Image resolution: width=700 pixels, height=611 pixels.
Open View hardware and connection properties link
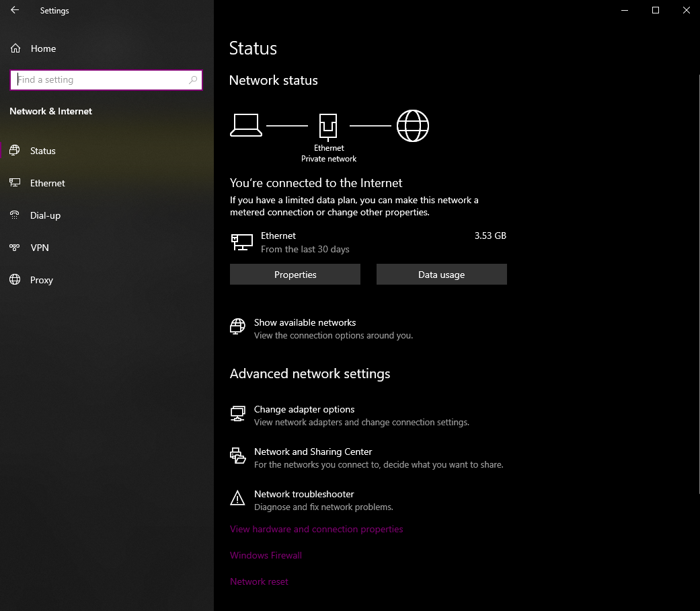[317, 530]
